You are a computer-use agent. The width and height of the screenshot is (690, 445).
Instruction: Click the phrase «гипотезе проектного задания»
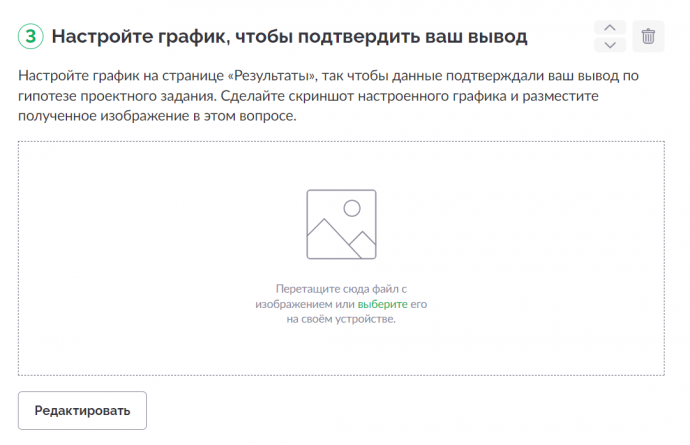click(x=117, y=96)
